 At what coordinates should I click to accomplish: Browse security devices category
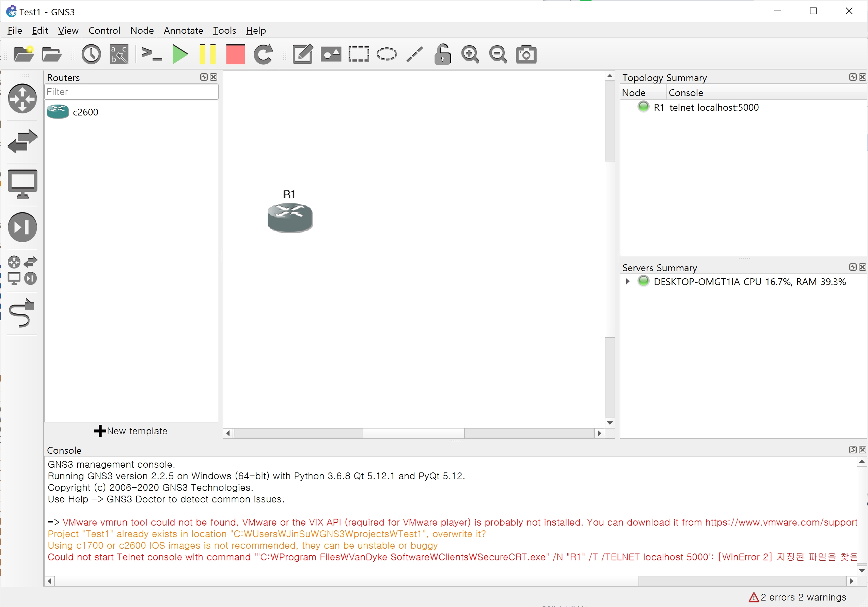22,227
